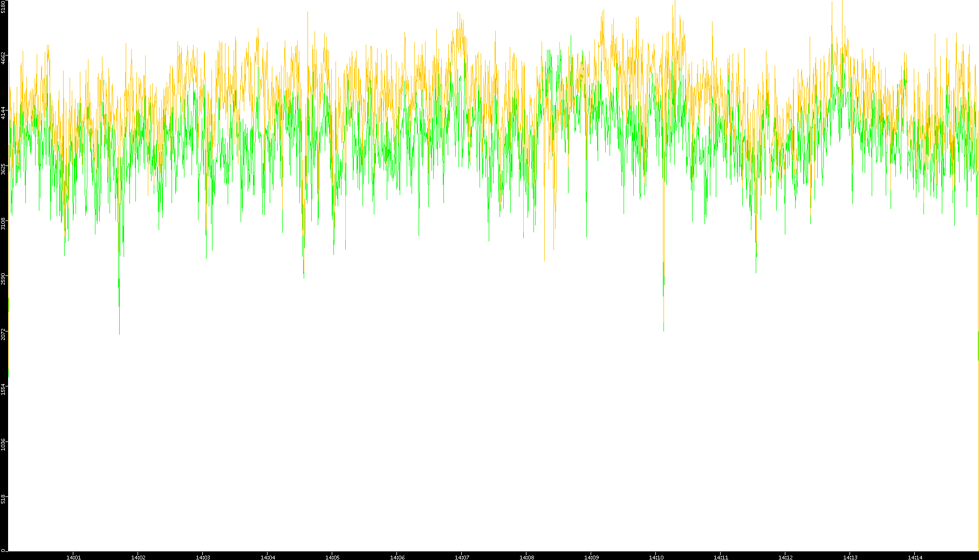Select the 518 value axis label
The width and height of the screenshot is (979, 560).
click(x=4, y=499)
